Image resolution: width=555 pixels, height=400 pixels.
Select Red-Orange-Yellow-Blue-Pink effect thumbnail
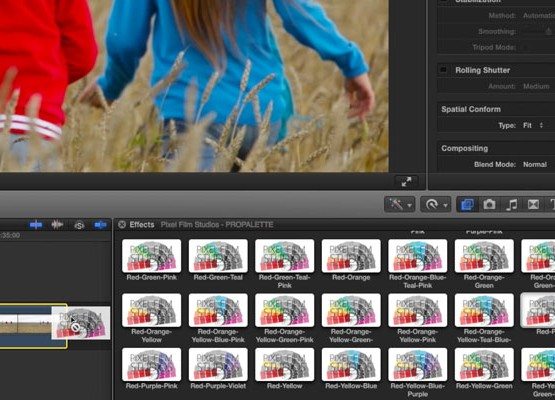click(x=218, y=310)
